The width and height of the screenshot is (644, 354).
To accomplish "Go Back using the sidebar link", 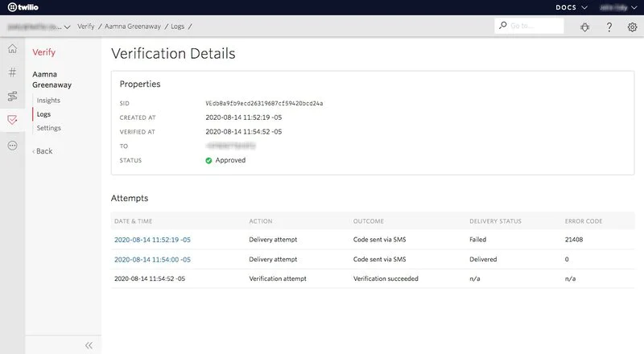I will (x=43, y=151).
